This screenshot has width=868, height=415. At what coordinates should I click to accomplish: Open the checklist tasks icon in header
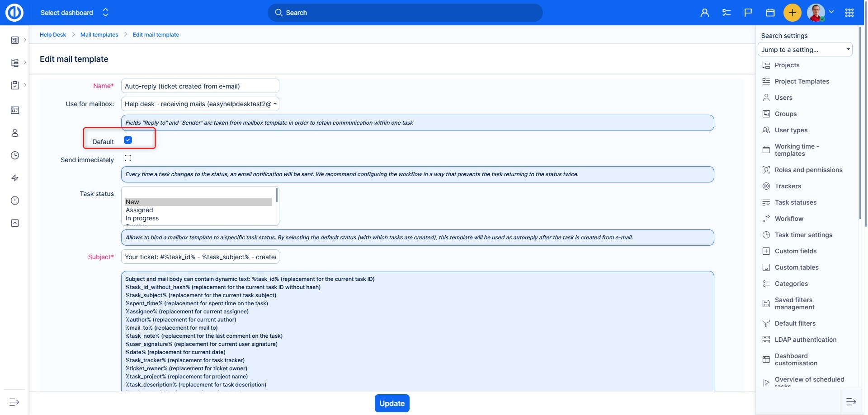[x=726, y=13]
